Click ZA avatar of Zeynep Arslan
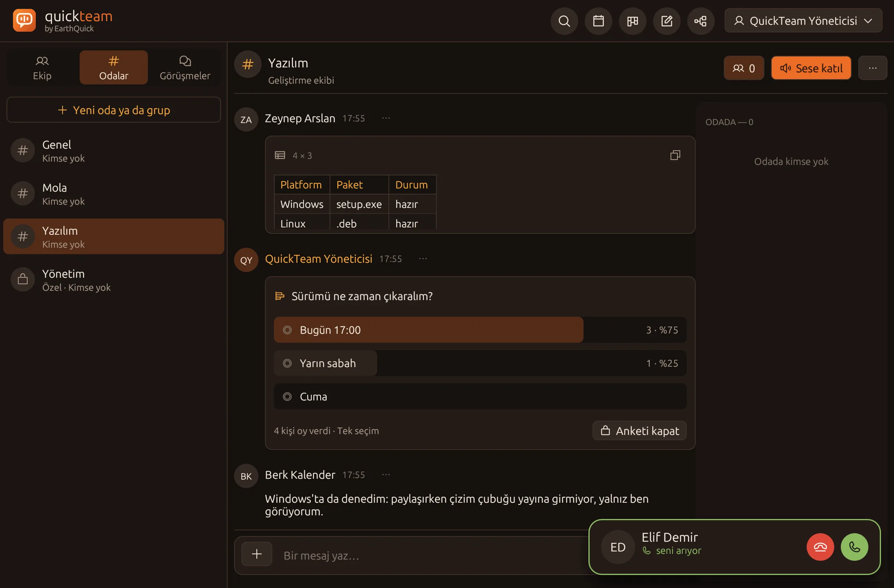This screenshot has width=894, height=588. (x=246, y=119)
